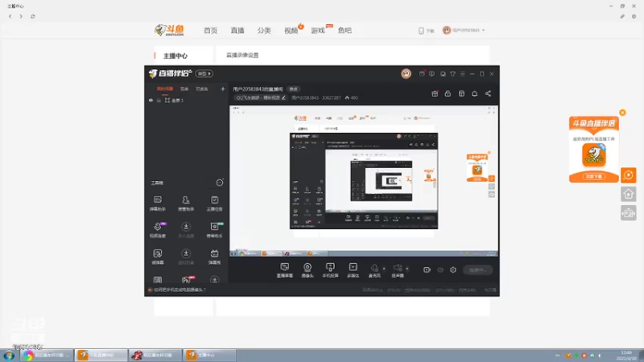Viewport: 644px width, 362px height.
Task: Open the streamer avatar in companion title bar
Action: [406, 73]
